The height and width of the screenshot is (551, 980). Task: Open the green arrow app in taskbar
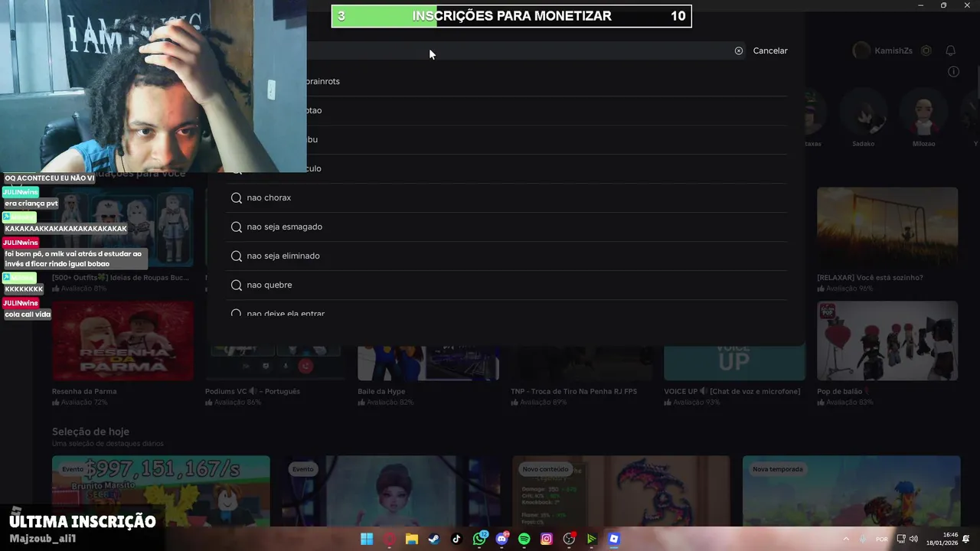[592, 539]
